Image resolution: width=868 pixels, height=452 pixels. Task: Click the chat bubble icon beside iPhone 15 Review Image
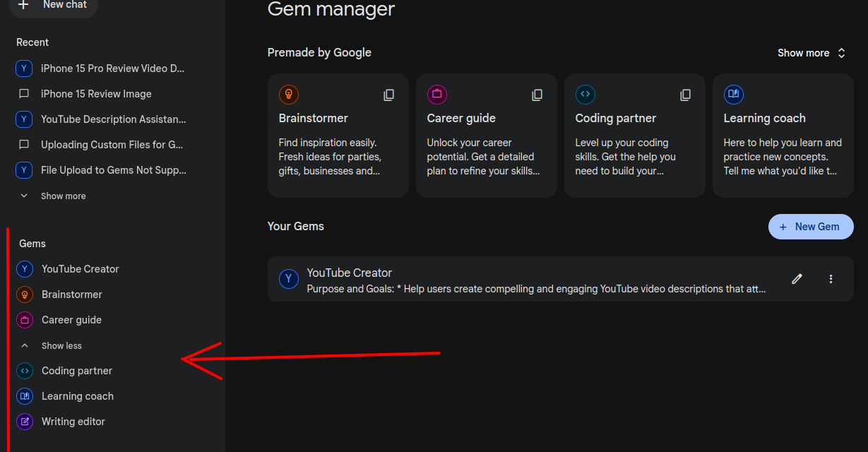[24, 94]
